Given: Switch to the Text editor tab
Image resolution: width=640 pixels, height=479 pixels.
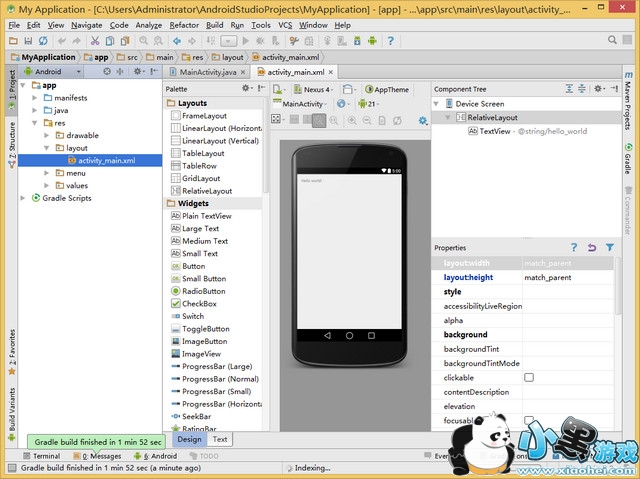Looking at the screenshot, I should point(220,439).
